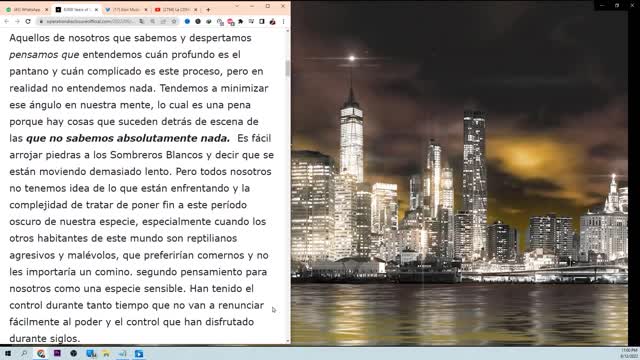Viewport: 640px width, 360px height.
Task: Close the Twitter tab
Action: (146, 9)
